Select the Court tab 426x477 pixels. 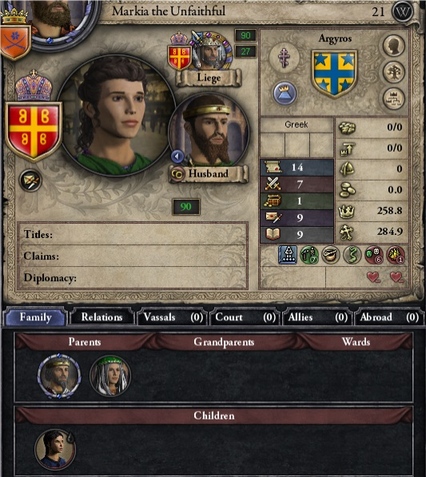(x=245, y=317)
